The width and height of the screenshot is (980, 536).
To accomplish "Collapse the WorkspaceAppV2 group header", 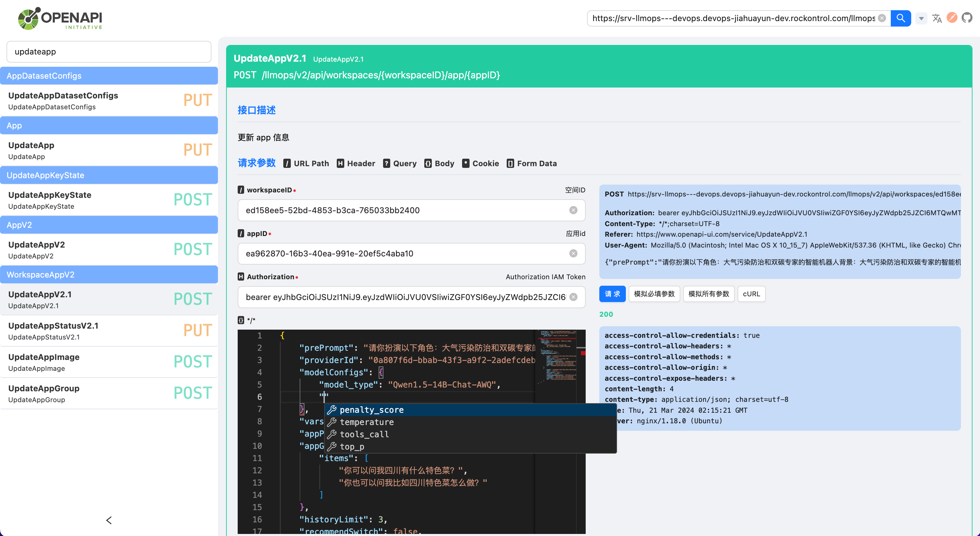I will point(109,275).
